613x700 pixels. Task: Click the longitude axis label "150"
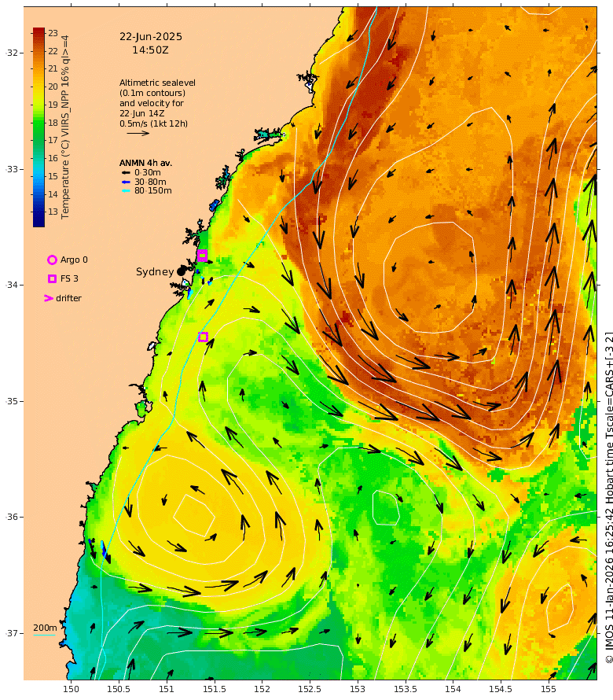point(71,689)
